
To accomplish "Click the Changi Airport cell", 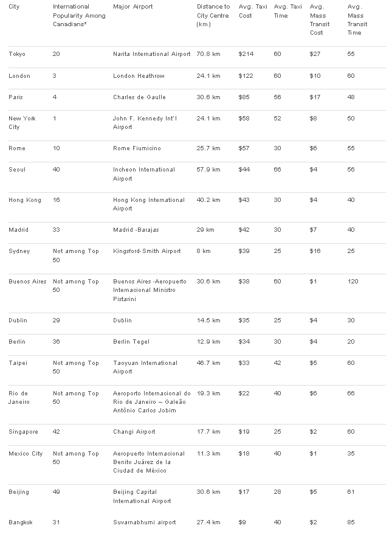I will point(134,432).
